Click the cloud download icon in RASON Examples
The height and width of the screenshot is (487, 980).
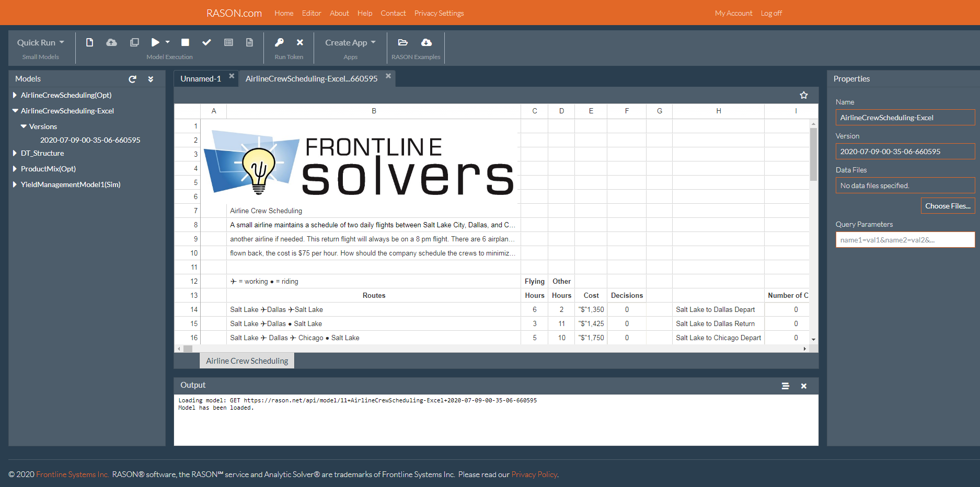[x=426, y=42]
